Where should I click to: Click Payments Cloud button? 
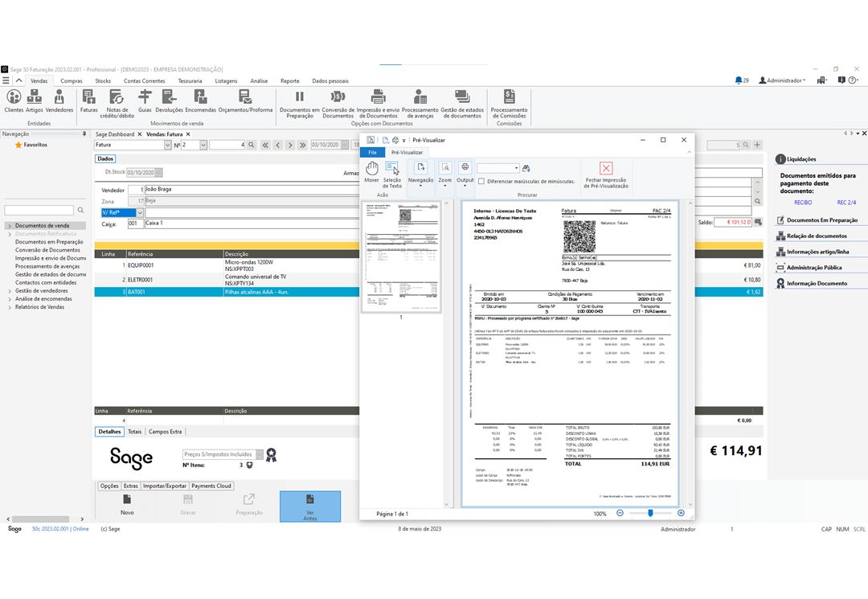pos(211,486)
